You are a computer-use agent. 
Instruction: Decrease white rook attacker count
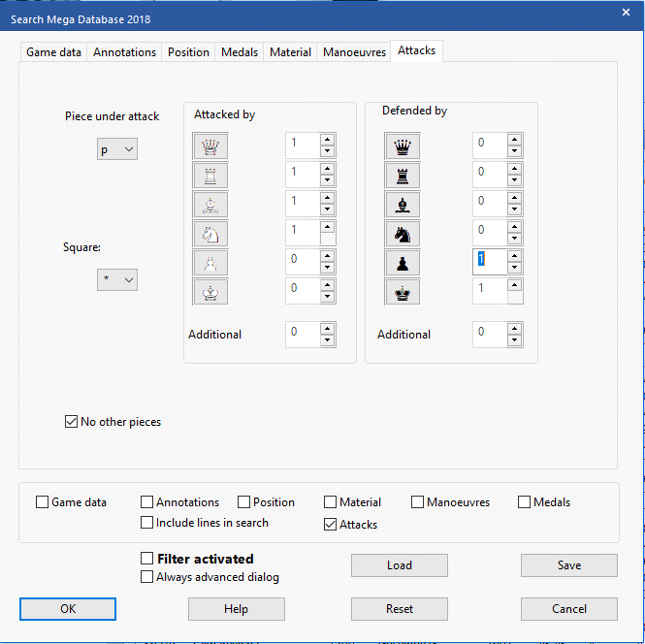(x=328, y=180)
